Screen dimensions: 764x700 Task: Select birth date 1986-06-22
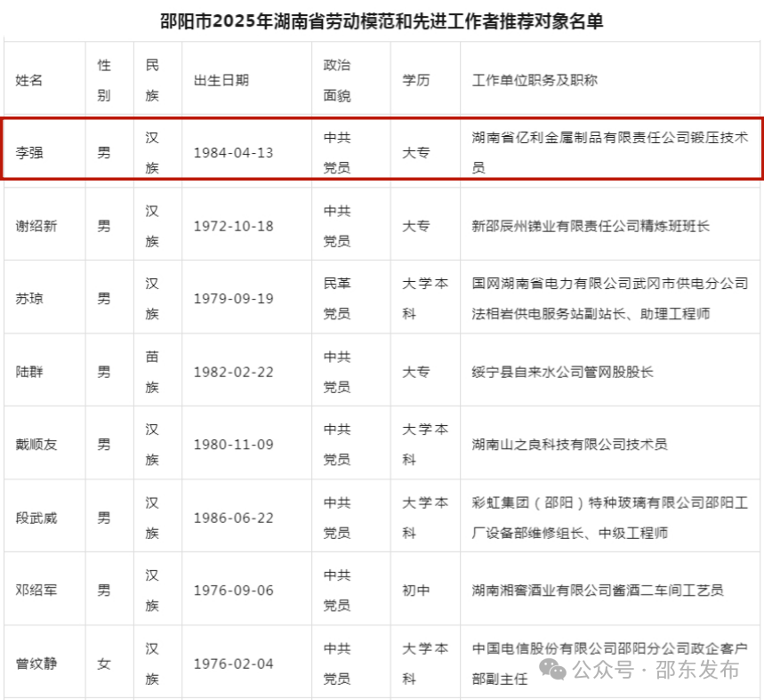[233, 518]
